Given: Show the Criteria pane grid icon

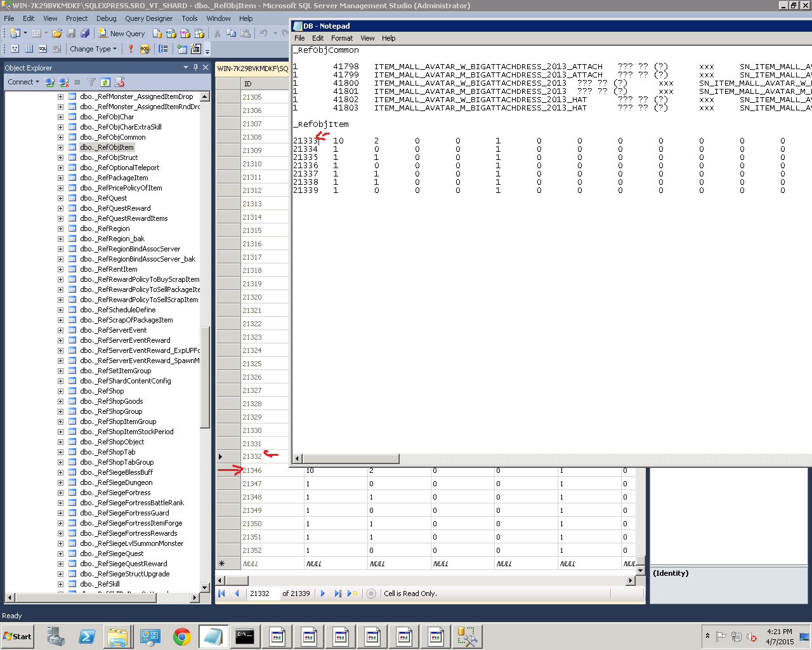Looking at the screenshot, I should 29,49.
